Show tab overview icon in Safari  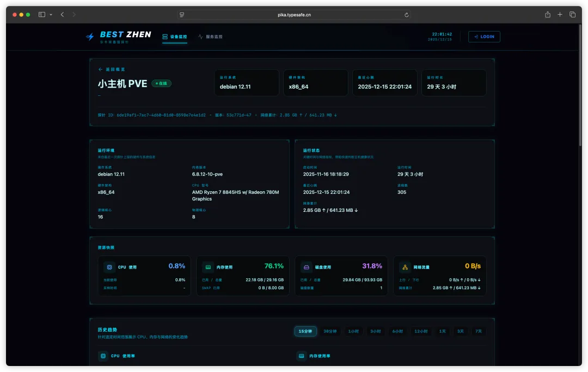[x=572, y=15]
